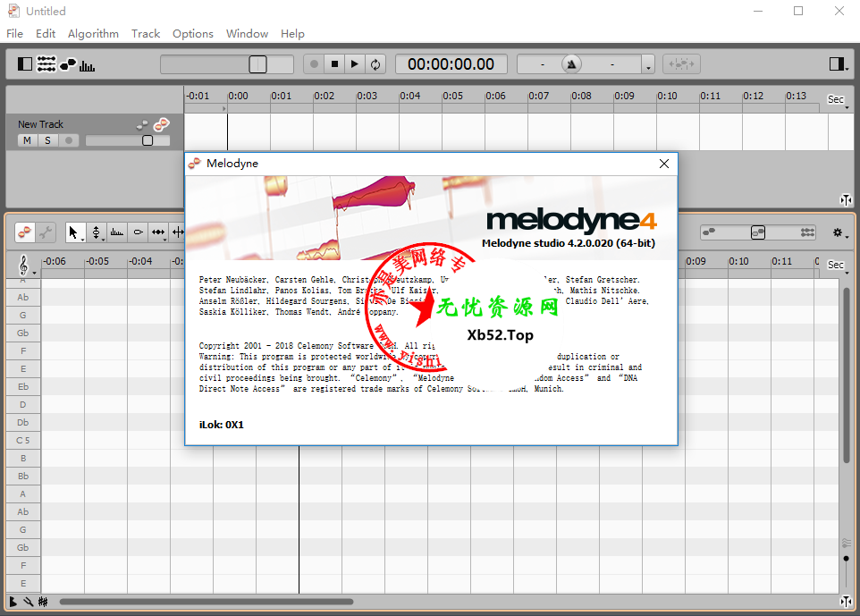The height and width of the screenshot is (616, 860).
Task: Click the note editor vertical scrollbar
Action: (847, 376)
